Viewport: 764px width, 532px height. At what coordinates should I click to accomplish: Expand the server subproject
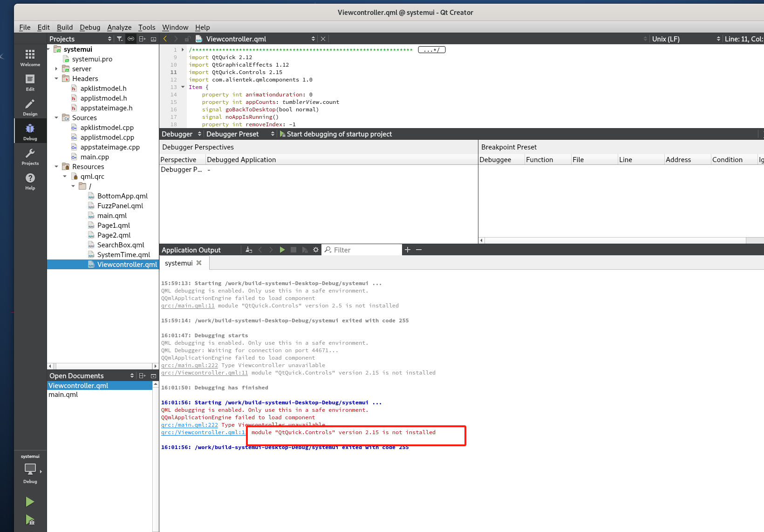point(56,68)
